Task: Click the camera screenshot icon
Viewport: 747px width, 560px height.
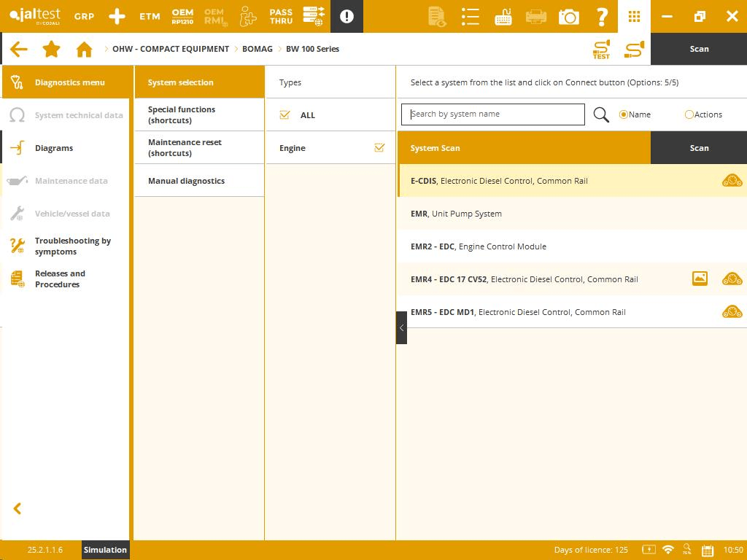Action: [x=568, y=16]
